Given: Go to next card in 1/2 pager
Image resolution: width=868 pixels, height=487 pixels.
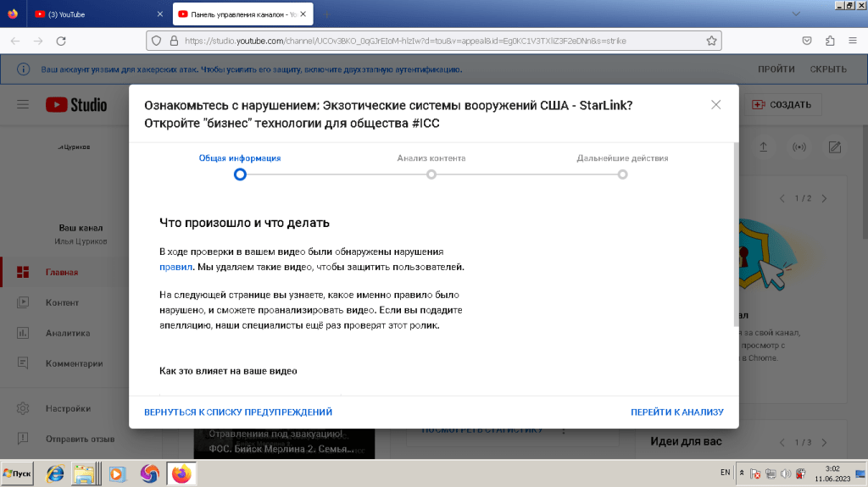Looking at the screenshot, I should coord(824,198).
